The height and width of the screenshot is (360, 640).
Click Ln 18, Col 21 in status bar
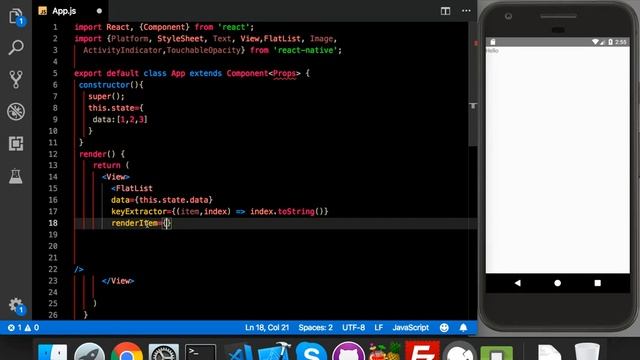coord(267,327)
